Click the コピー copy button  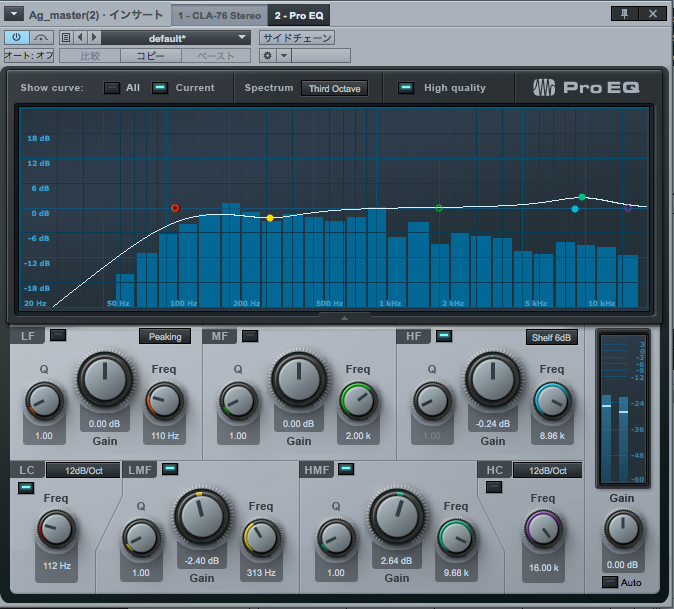(x=150, y=55)
